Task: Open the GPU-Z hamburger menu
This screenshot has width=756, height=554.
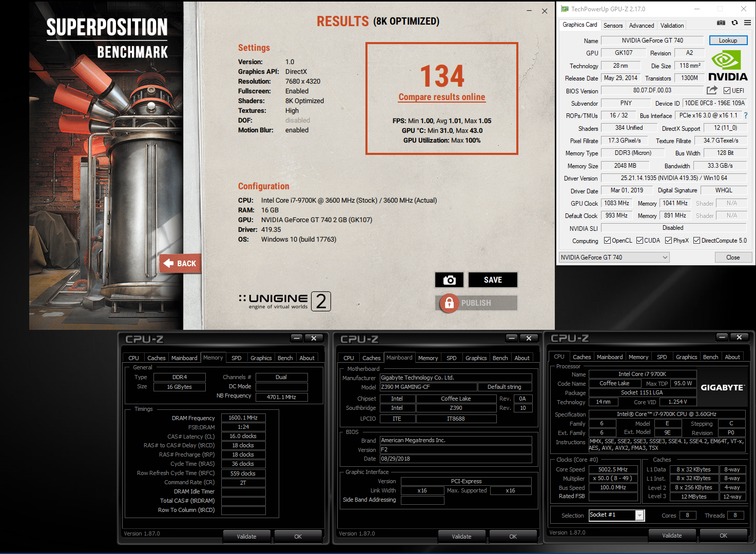Action: (747, 23)
